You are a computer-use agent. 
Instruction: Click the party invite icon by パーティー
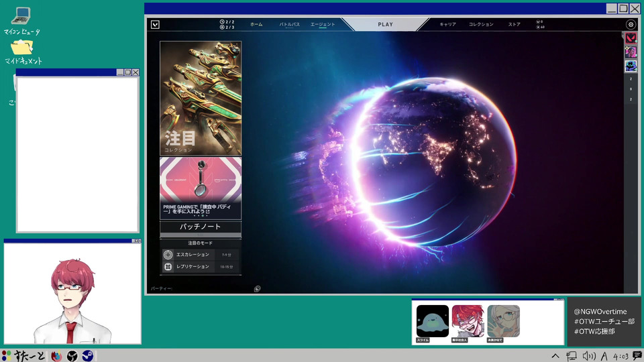pyautogui.click(x=257, y=289)
